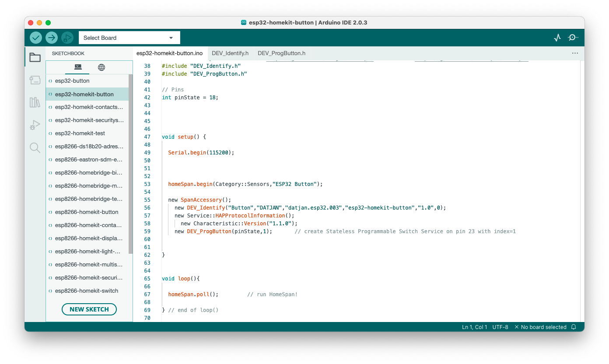The height and width of the screenshot is (364, 609).
Task: Open the Sketchbook folder icon in sidebar
Action: (35, 57)
